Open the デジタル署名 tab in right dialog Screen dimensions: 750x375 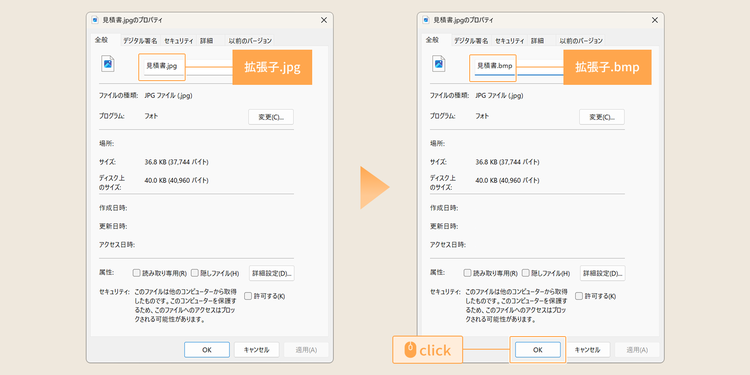pyautogui.click(x=471, y=41)
